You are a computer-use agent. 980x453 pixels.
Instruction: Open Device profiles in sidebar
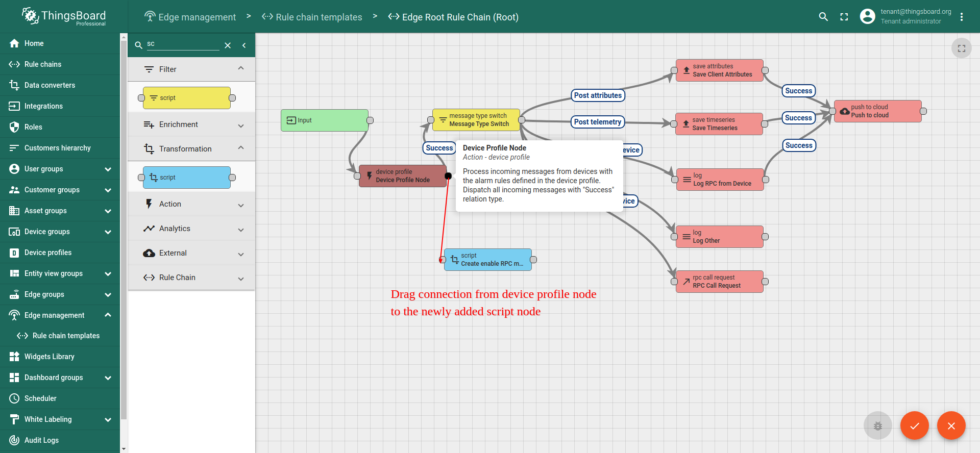60,253
